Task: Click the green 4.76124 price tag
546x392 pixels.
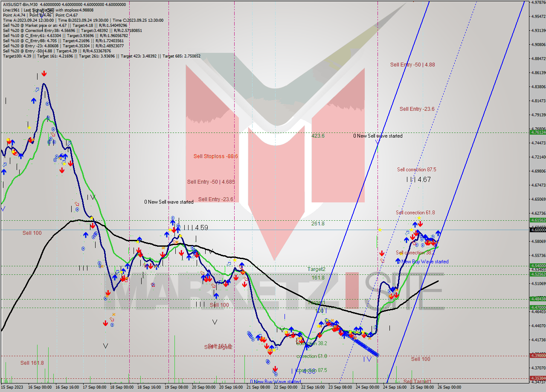Action: coord(538,133)
